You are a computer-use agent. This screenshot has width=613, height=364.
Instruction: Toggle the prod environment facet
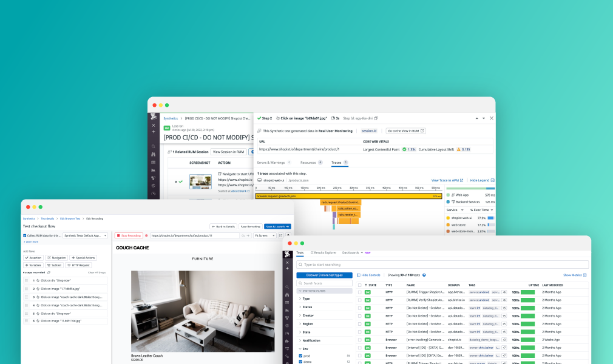tap(300, 356)
